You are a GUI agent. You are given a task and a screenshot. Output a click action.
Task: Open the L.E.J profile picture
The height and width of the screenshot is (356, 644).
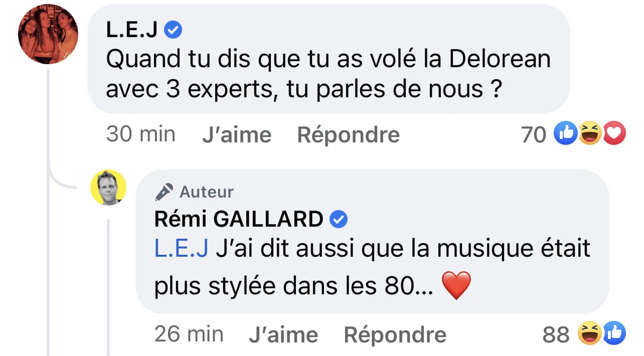[48, 35]
